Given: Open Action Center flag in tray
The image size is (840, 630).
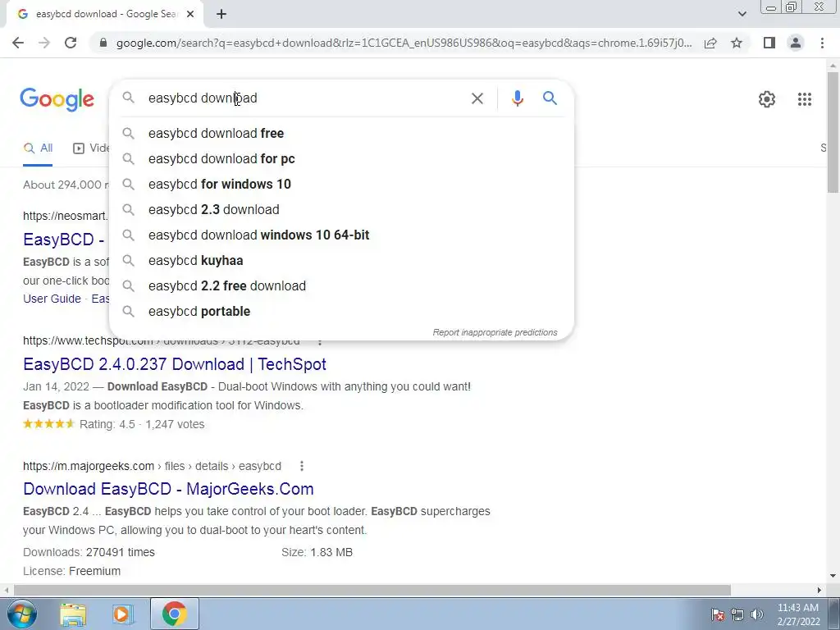Looking at the screenshot, I should tap(717, 614).
